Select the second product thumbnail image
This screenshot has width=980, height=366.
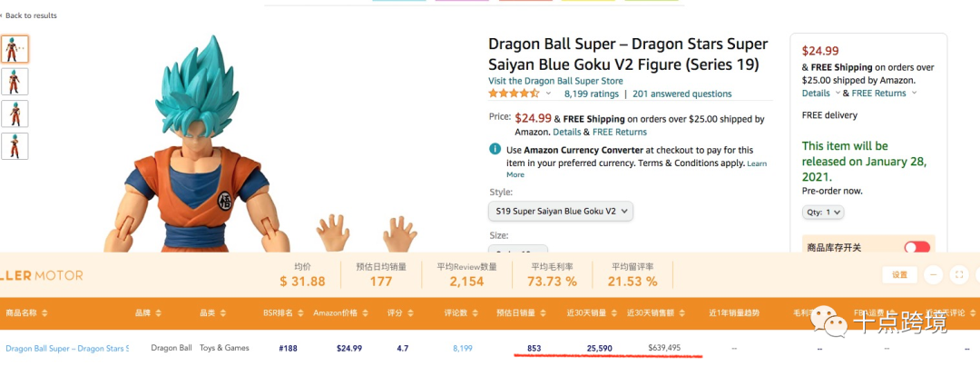[x=15, y=82]
